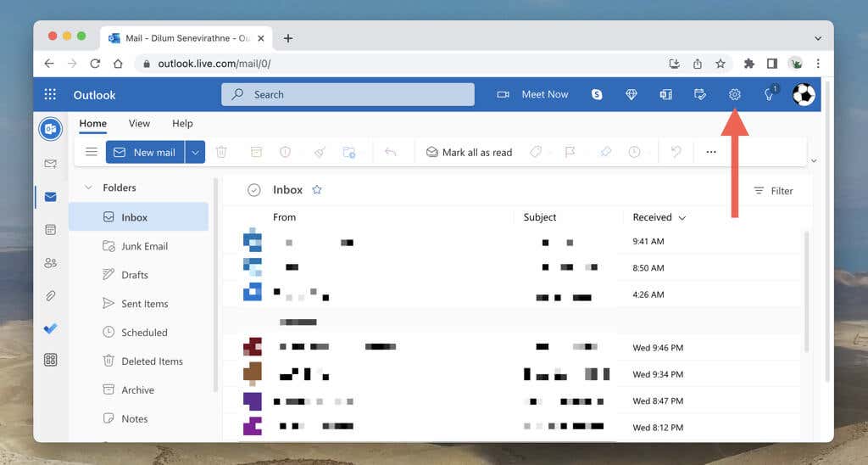Open the email received at 9:41 AM

click(512, 242)
